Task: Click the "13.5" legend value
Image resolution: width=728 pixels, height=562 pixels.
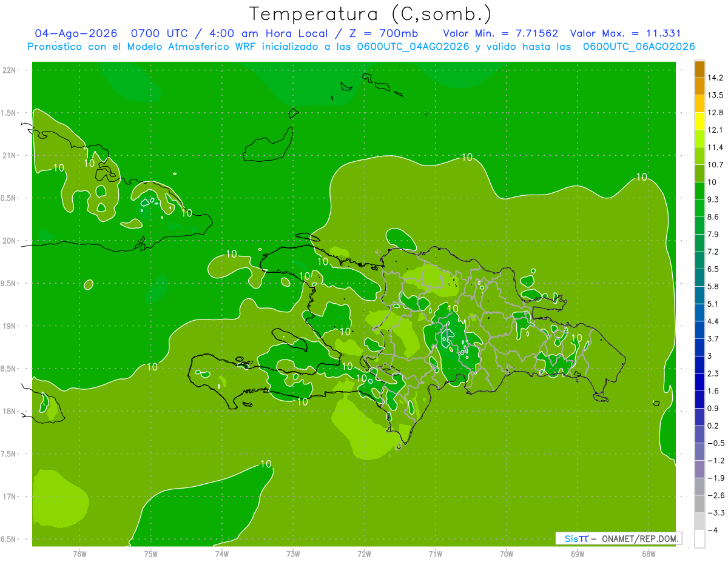Action: [x=715, y=95]
